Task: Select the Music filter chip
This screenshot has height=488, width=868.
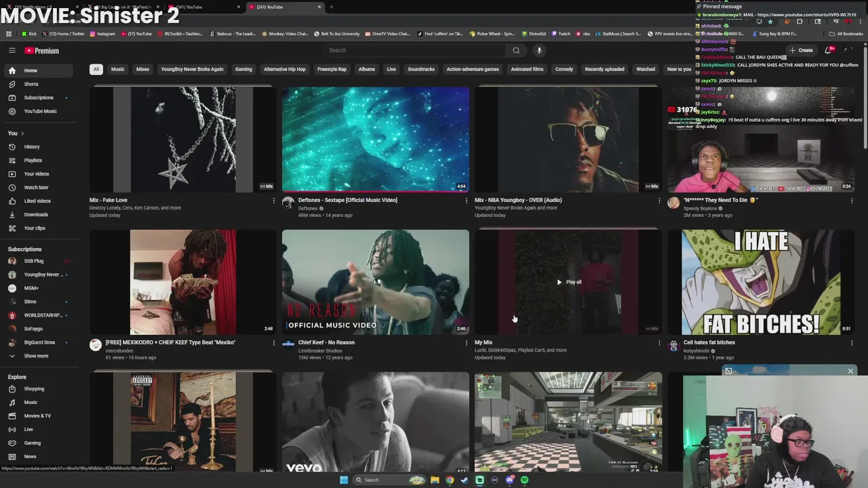Action: 118,69
